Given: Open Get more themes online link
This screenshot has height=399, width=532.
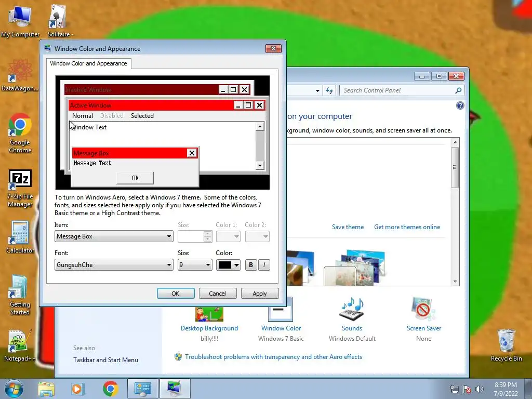Looking at the screenshot, I should (407, 227).
